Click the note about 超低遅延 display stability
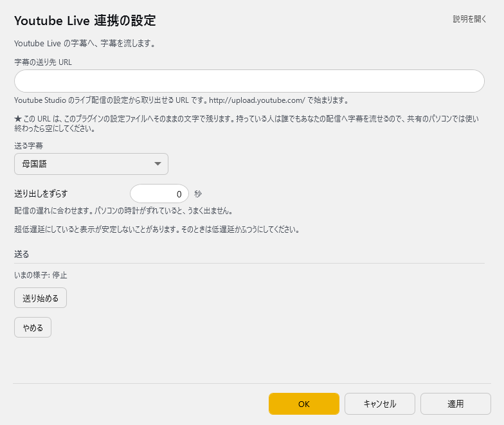This screenshot has width=504, height=425. 157,230
